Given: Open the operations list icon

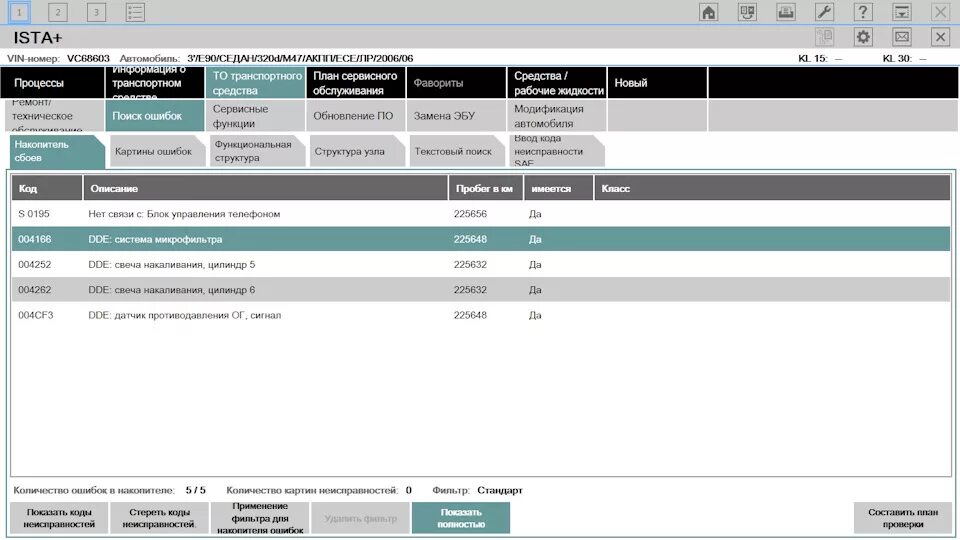Looking at the screenshot, I should [135, 12].
